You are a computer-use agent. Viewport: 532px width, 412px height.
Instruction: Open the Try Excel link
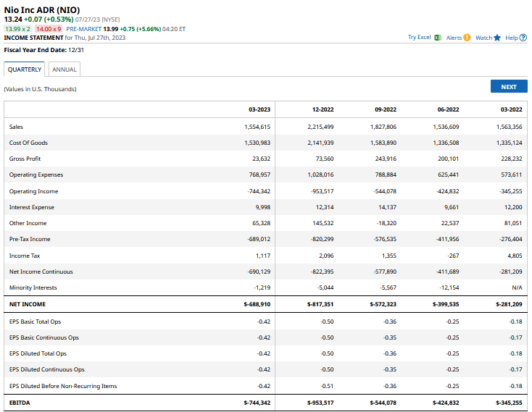click(x=419, y=38)
